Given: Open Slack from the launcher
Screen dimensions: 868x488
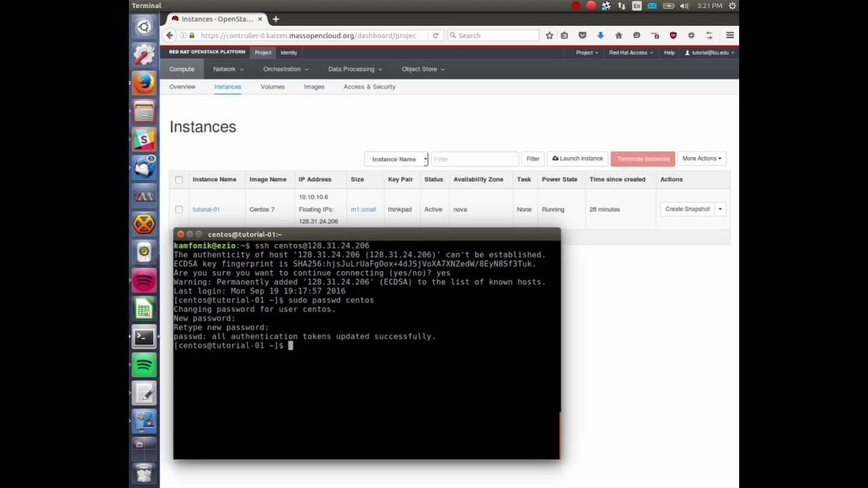Looking at the screenshot, I should pyautogui.click(x=144, y=140).
